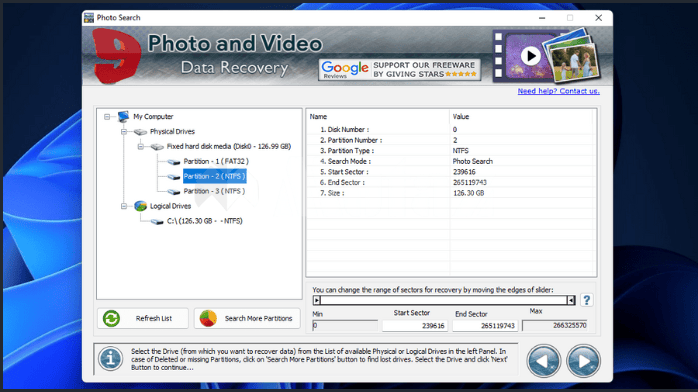This screenshot has height=392, width=698.
Task: Click the green refresh arrows icon
Action: click(111, 319)
